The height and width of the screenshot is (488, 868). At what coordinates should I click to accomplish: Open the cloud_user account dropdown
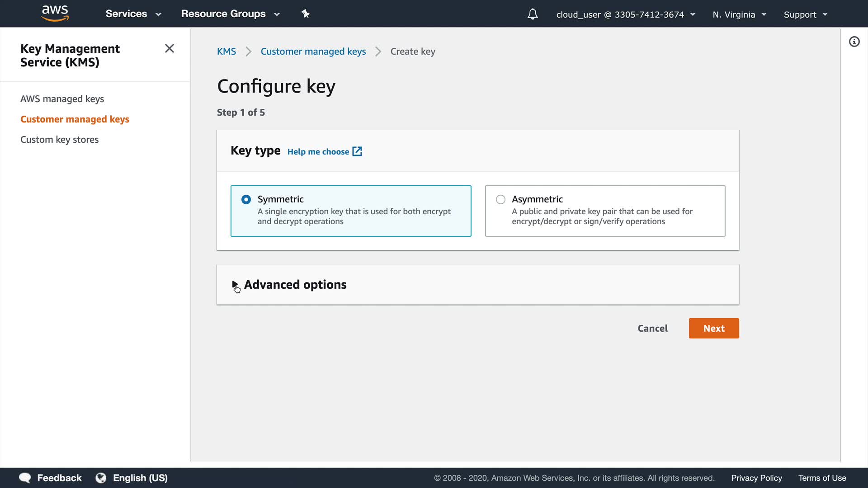pyautogui.click(x=625, y=14)
